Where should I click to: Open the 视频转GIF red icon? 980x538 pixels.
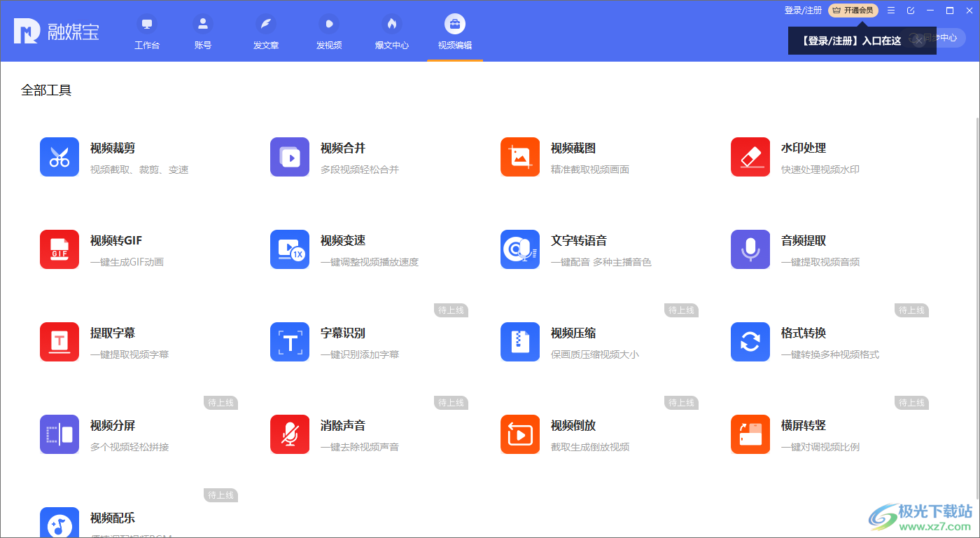tap(59, 249)
